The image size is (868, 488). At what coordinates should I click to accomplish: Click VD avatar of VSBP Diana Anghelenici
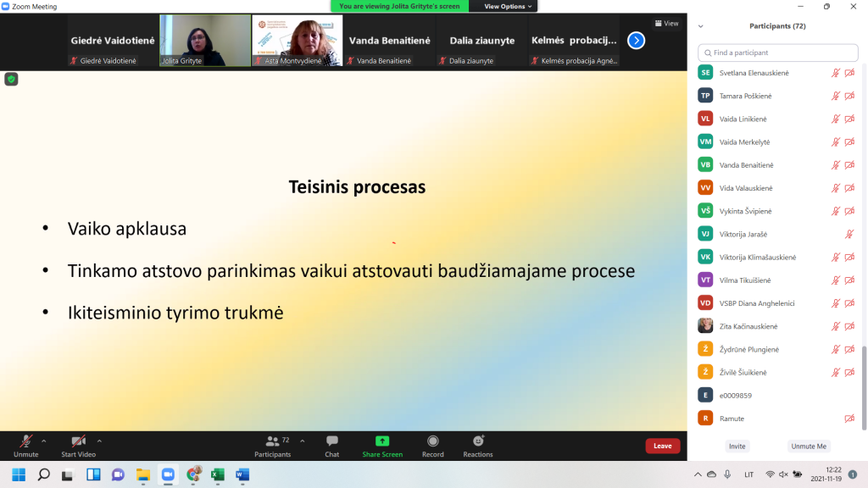705,303
